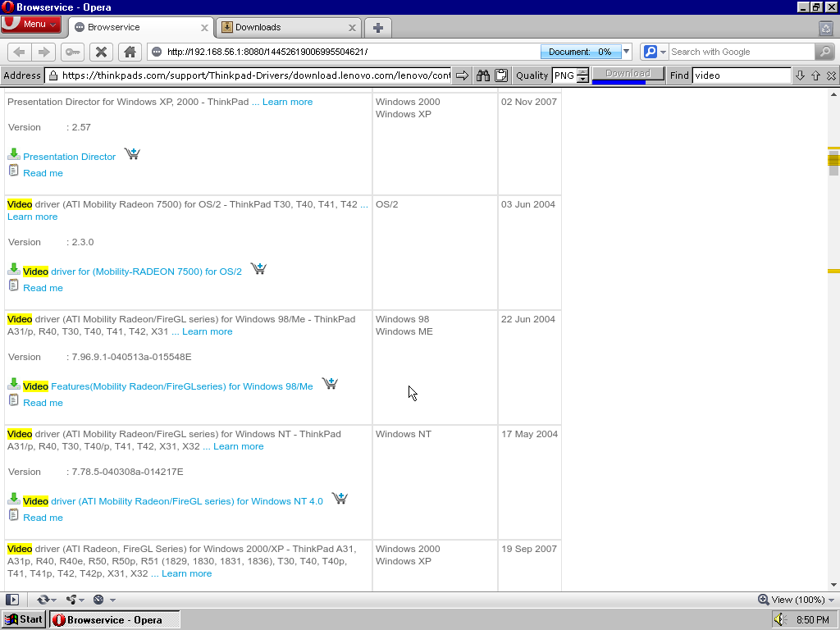Open the closed tabs trash icon
The width and height of the screenshot is (840, 630).
[x=826, y=29]
